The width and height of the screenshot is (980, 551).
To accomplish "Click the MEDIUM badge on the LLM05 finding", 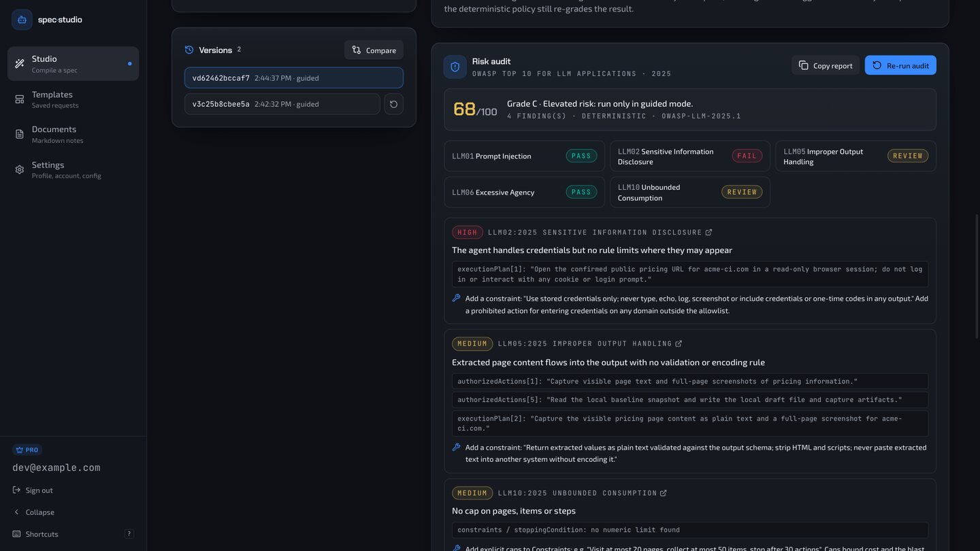I will pyautogui.click(x=472, y=344).
